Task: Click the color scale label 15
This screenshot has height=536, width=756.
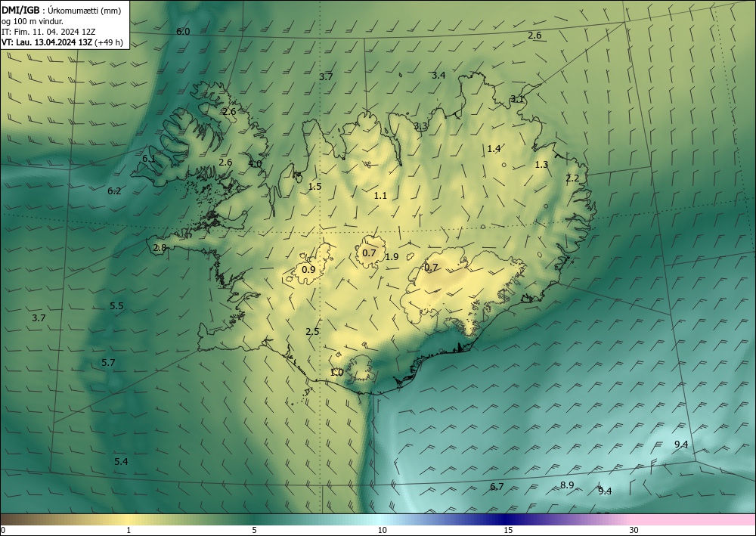Action: pyautogui.click(x=508, y=531)
